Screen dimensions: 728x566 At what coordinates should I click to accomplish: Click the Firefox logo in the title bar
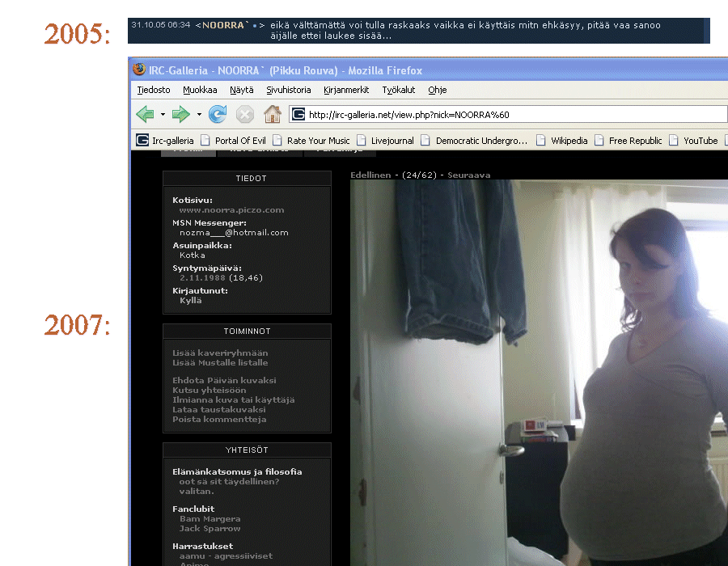click(x=139, y=70)
